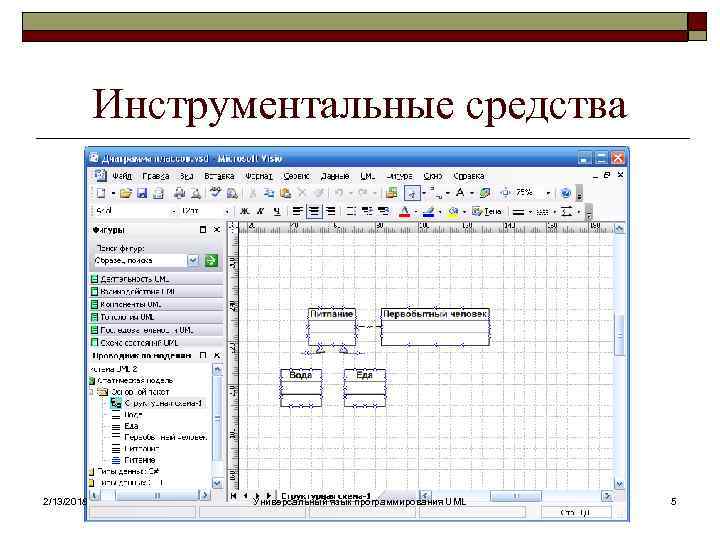Open the font size dropdown
Image resolution: width=720 pixels, height=540 pixels.
pos(226,211)
